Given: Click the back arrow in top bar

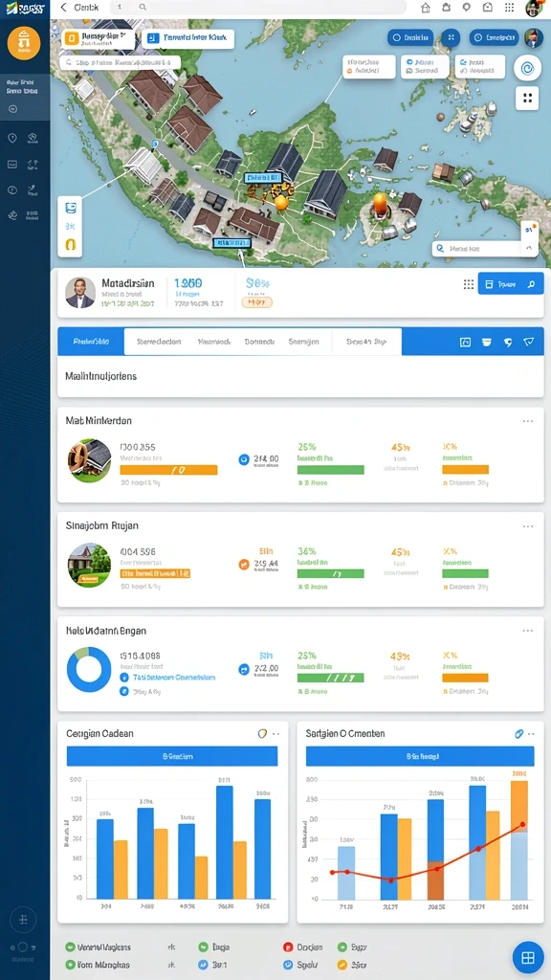Looking at the screenshot, I should [x=64, y=8].
